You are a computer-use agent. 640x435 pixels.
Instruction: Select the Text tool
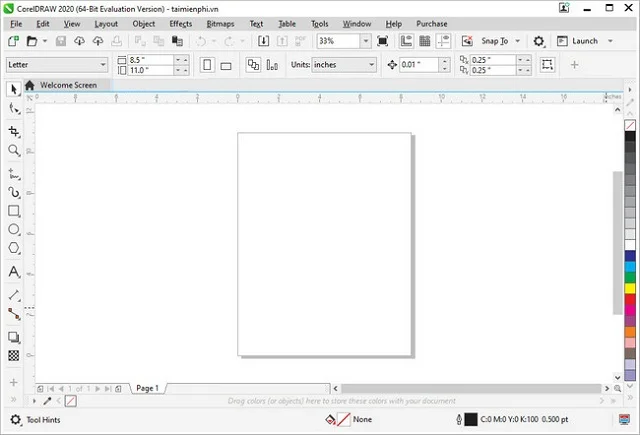tap(14, 272)
